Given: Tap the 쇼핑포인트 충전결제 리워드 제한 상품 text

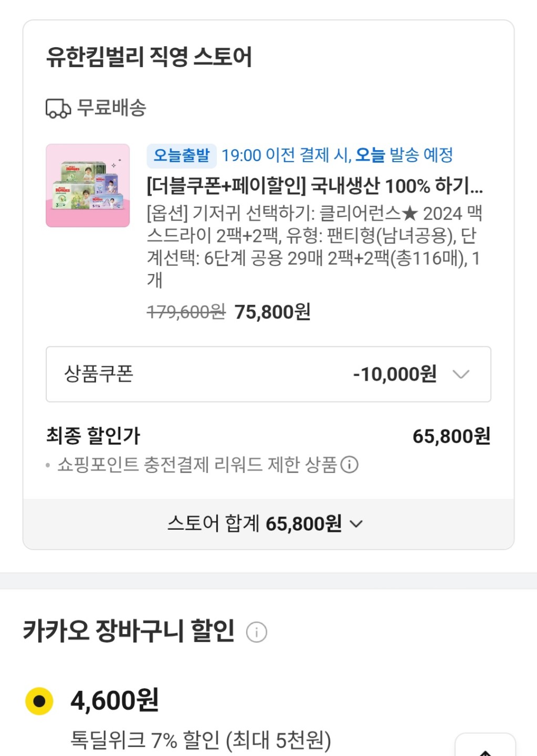Looking at the screenshot, I should coord(197,465).
